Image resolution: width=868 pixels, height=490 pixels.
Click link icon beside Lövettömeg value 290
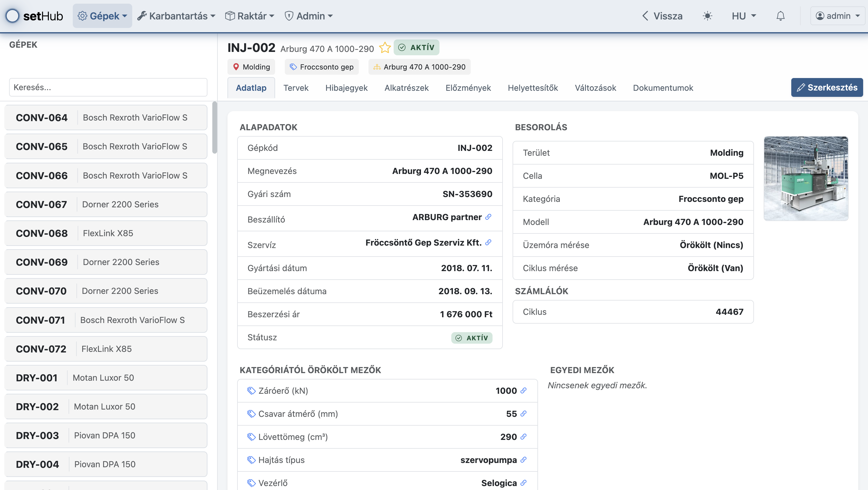523,437
